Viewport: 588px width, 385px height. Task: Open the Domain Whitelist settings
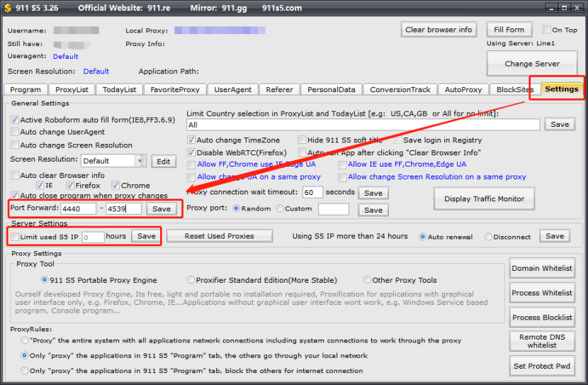[x=542, y=268]
